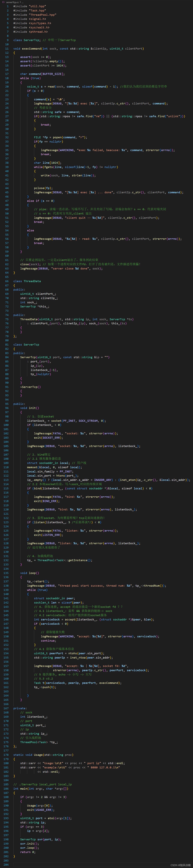Click the execCommand function name in its definition
Screen dimensions: 193x868
31,49
